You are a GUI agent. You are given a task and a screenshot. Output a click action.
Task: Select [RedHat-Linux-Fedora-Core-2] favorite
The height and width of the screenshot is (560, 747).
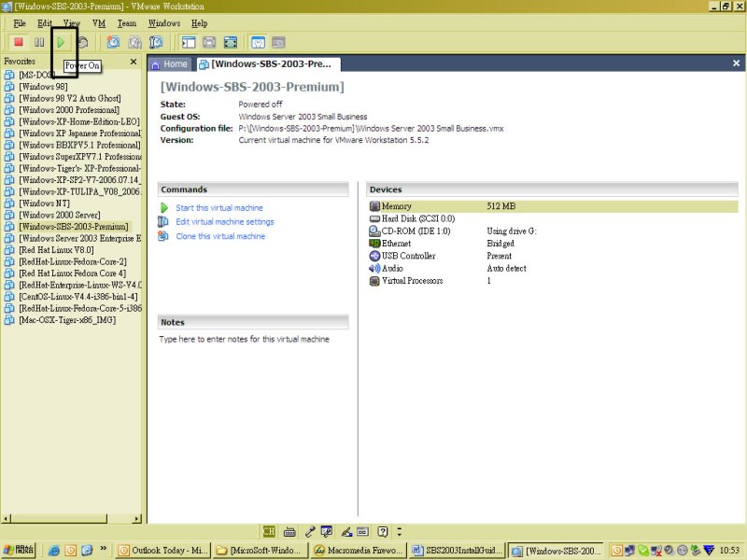(x=73, y=262)
